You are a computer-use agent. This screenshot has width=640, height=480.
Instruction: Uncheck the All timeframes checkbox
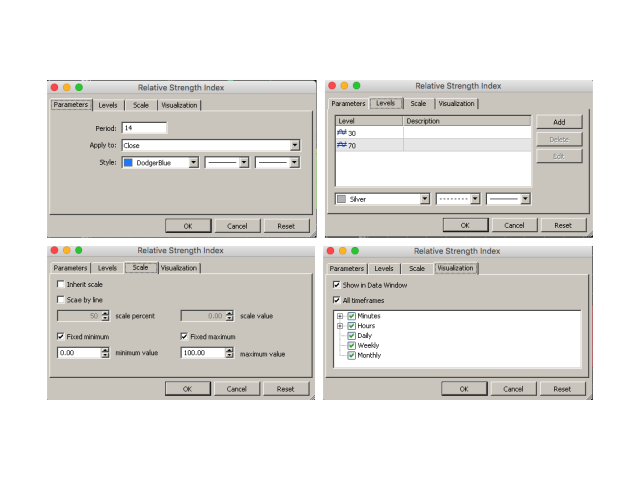point(336,300)
